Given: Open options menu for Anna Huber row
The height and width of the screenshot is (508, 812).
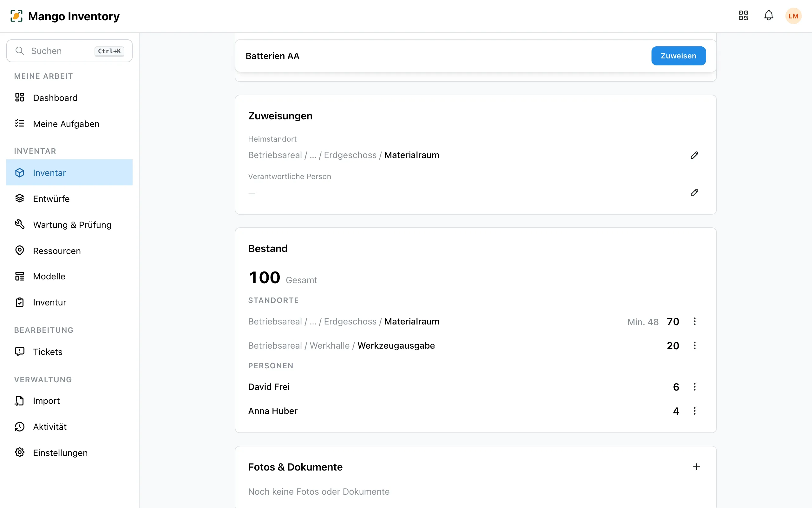Looking at the screenshot, I should coord(694,411).
